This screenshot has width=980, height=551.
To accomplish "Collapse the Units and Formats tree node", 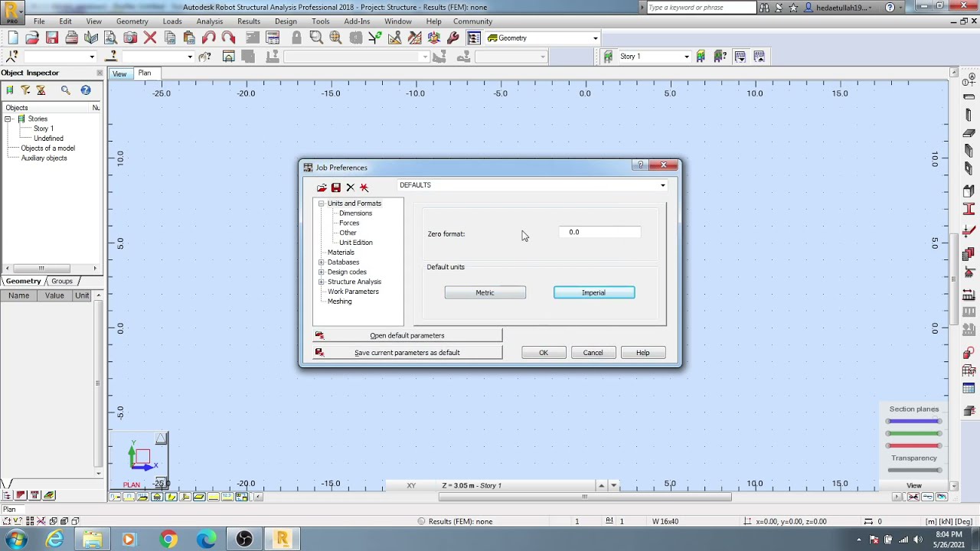I will pos(322,204).
